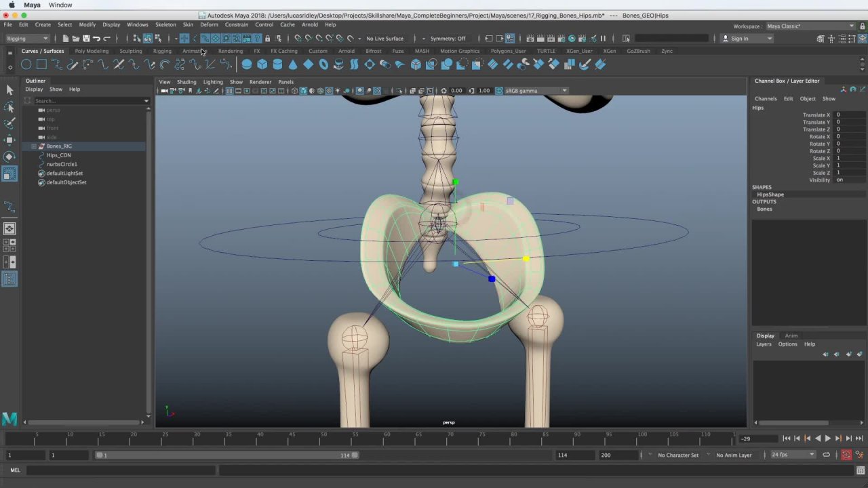Image resolution: width=868 pixels, height=488 pixels.
Task: Select Hips_CON in the Outliner
Action: (58, 155)
